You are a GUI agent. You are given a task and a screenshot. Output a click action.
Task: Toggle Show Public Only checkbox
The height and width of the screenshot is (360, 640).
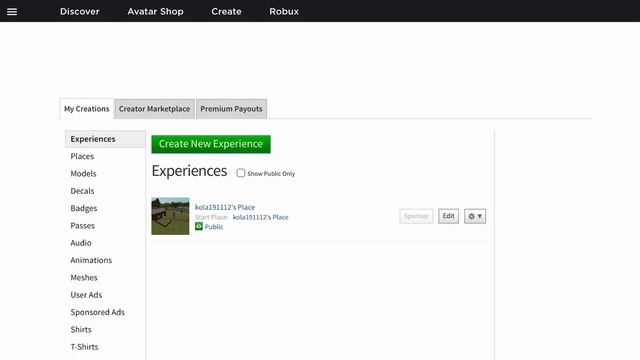241,173
